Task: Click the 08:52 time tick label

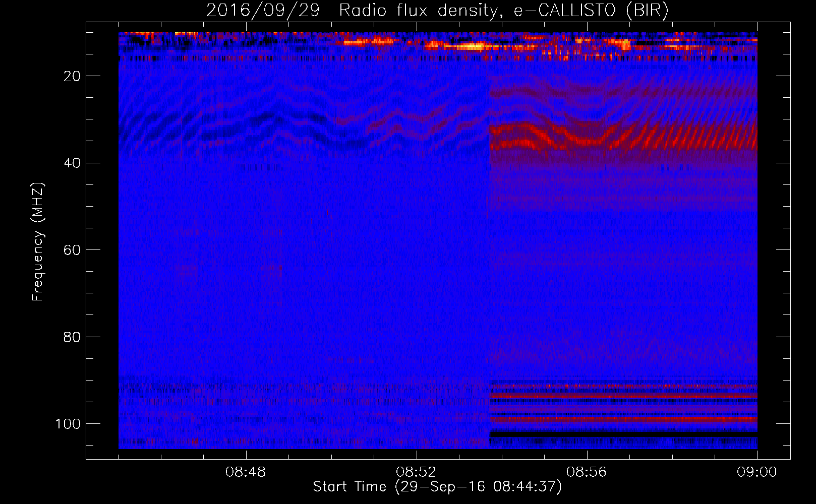Action: pos(416,472)
